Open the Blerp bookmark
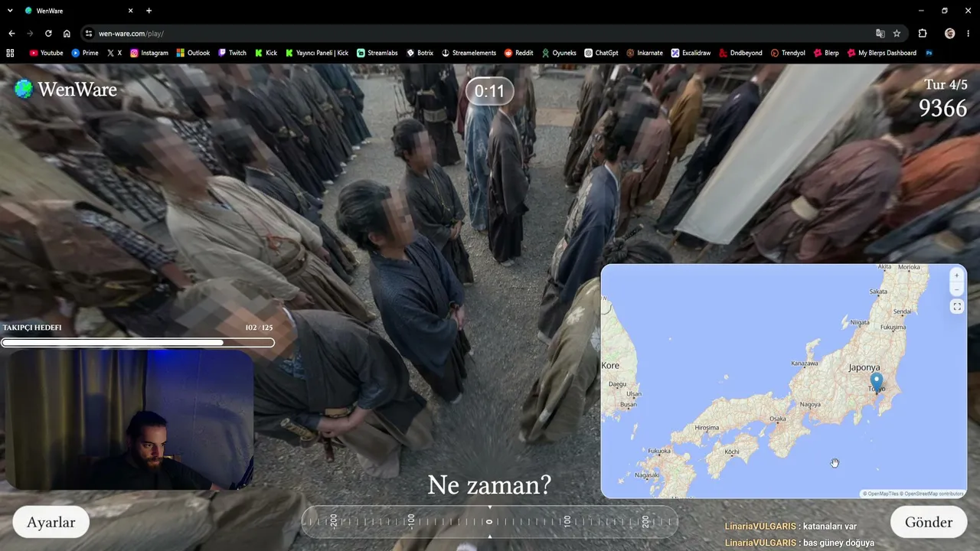 tap(826, 53)
